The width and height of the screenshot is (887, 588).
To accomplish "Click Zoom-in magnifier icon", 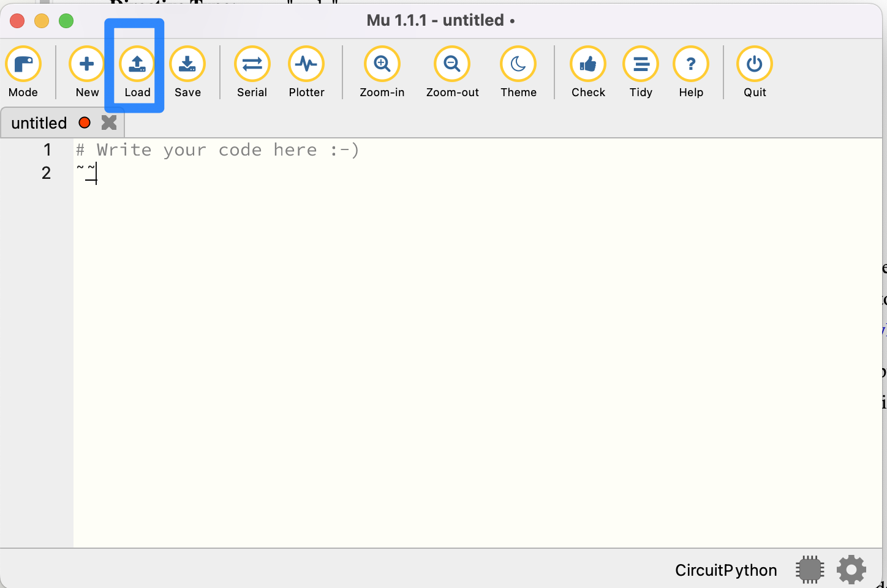I will (382, 65).
